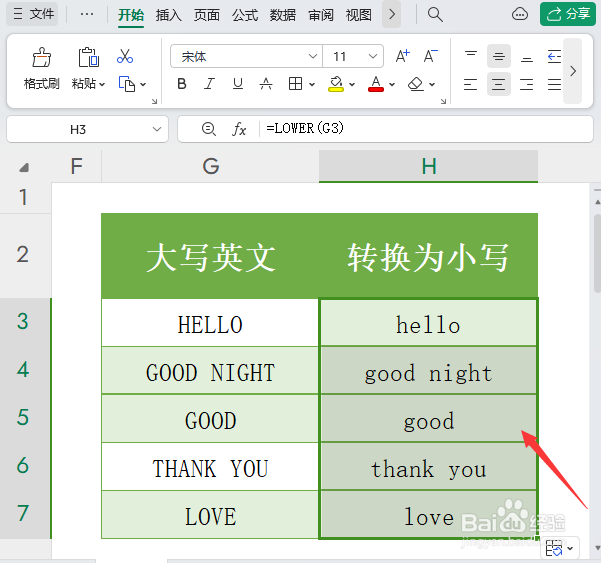This screenshot has height=563, width=601.
Task: Switch to the 视图 View tab
Action: (x=359, y=15)
